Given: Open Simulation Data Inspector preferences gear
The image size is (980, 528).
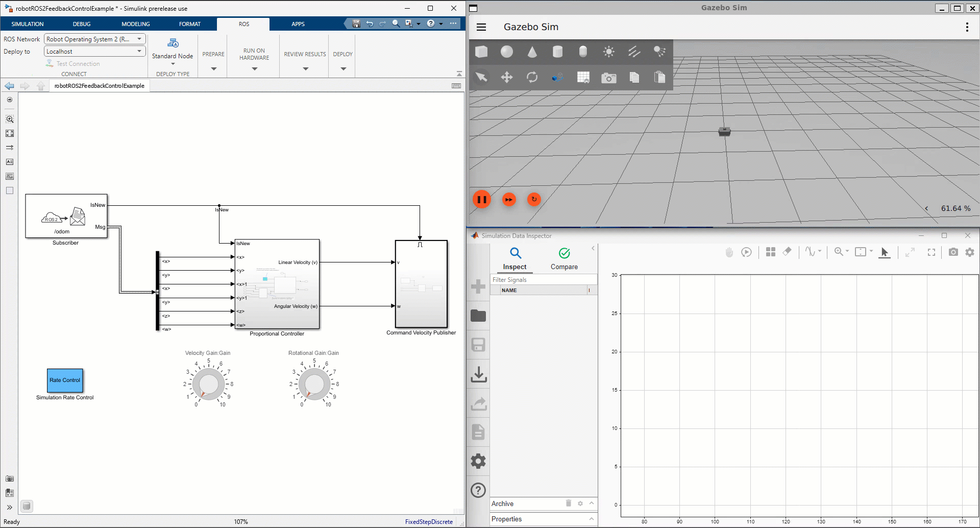Looking at the screenshot, I should 478,461.
